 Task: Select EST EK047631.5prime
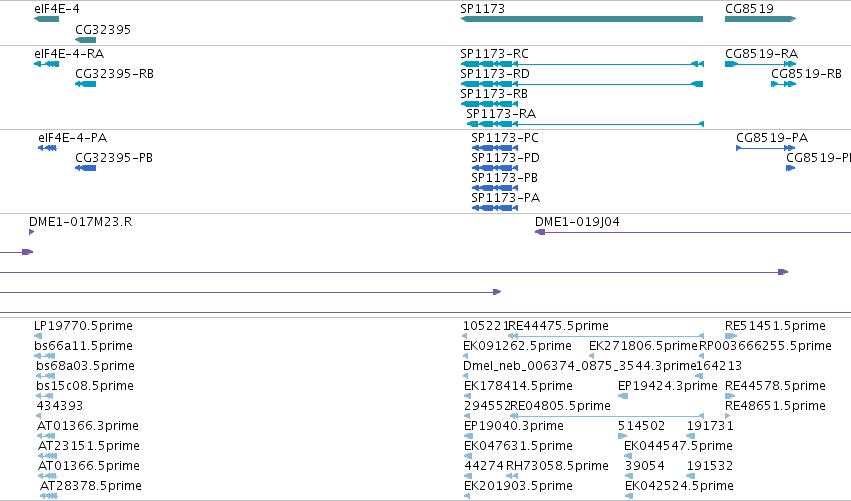coord(518,446)
